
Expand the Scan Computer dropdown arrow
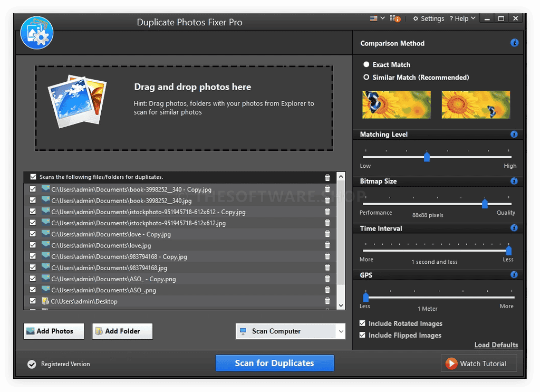coord(341,331)
